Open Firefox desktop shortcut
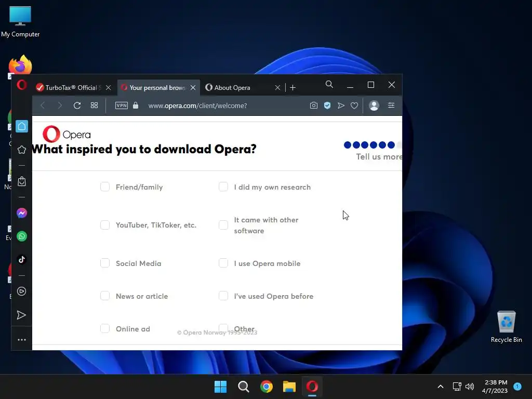Image resolution: width=532 pixels, height=399 pixels. [20, 65]
